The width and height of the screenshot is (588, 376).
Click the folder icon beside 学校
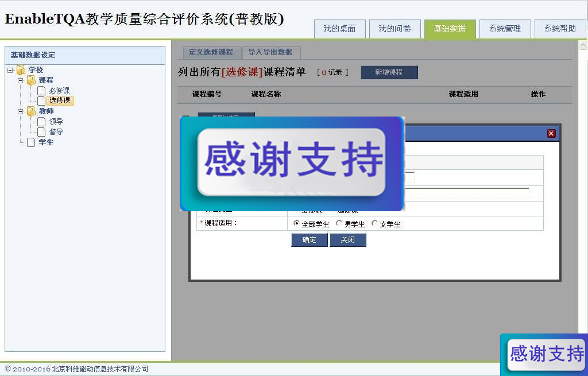click(x=21, y=69)
